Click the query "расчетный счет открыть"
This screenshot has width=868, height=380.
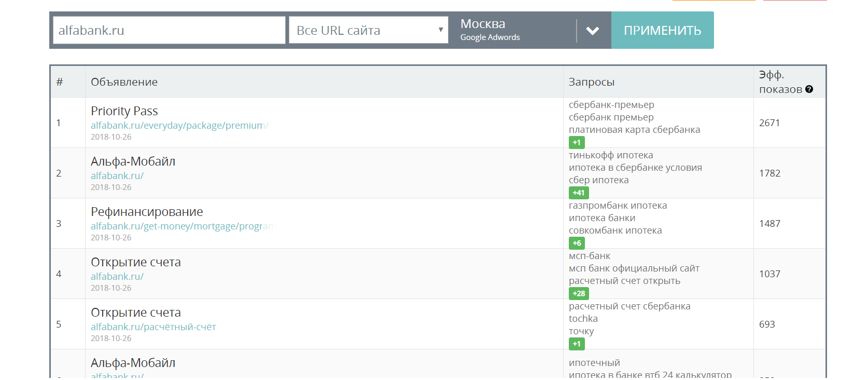(x=624, y=281)
